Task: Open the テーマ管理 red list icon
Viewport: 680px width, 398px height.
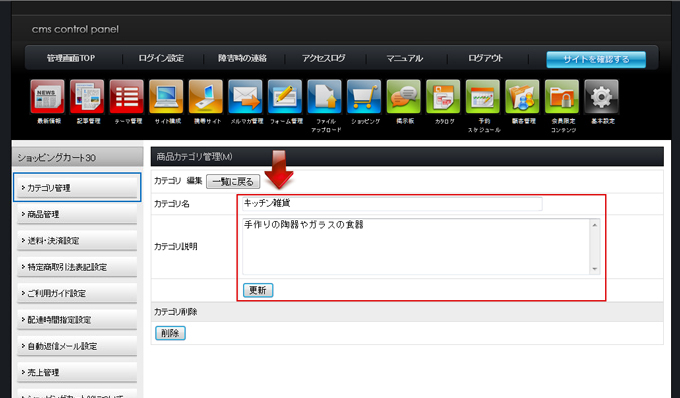Action: [x=127, y=96]
